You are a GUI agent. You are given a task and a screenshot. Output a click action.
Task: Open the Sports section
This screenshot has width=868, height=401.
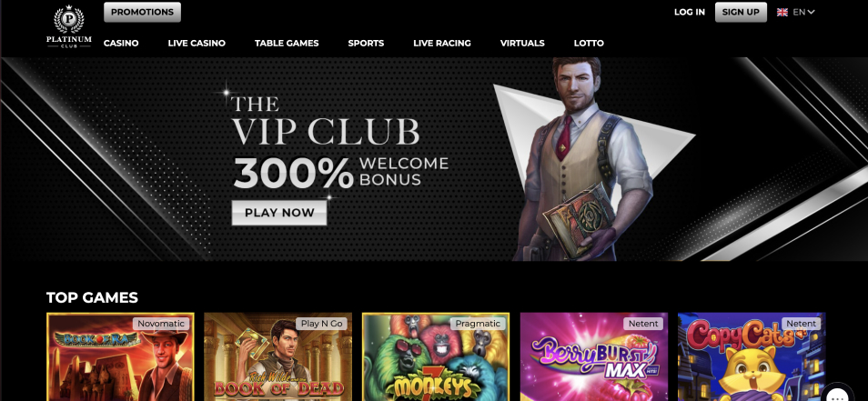point(366,43)
